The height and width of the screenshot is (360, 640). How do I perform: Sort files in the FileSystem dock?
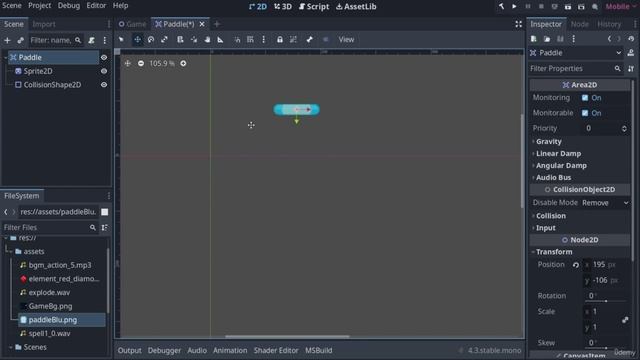(x=104, y=227)
